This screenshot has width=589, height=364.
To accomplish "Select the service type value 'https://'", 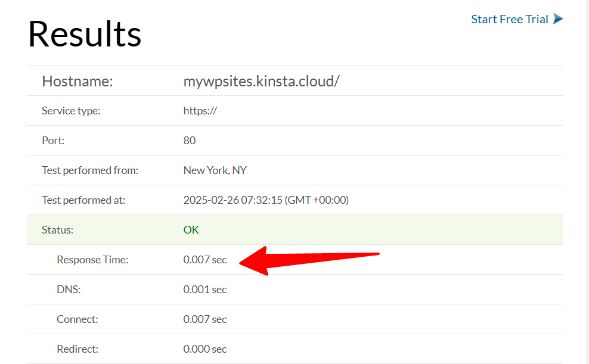I will 200,111.
